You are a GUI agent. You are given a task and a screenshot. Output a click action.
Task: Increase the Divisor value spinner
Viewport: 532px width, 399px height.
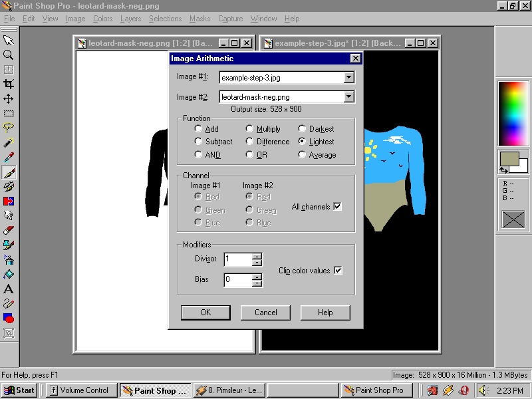[x=257, y=256]
